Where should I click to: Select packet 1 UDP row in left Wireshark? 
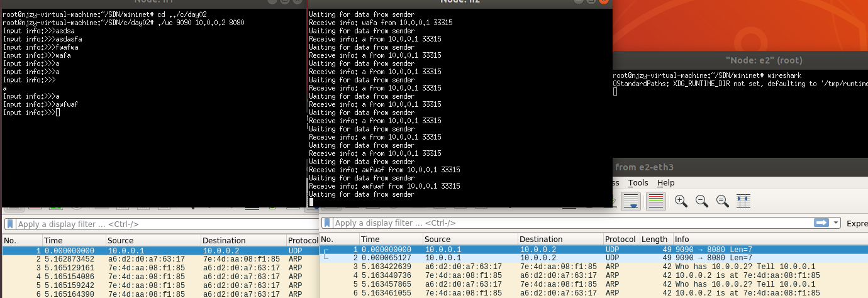point(160,250)
